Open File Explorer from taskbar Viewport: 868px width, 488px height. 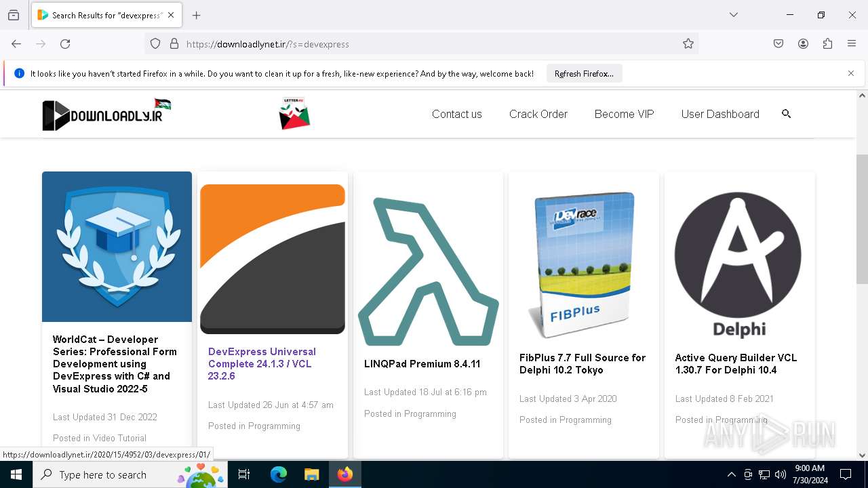[311, 474]
